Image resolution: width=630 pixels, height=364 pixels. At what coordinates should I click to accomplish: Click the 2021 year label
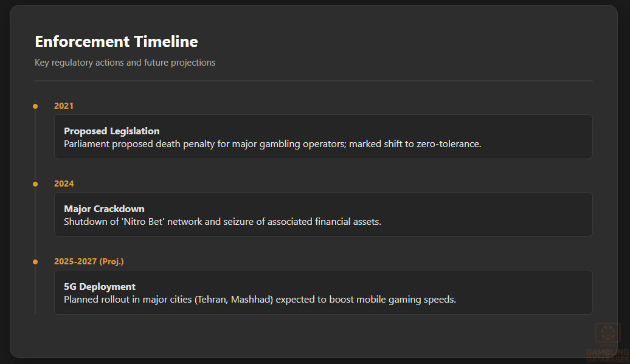64,106
